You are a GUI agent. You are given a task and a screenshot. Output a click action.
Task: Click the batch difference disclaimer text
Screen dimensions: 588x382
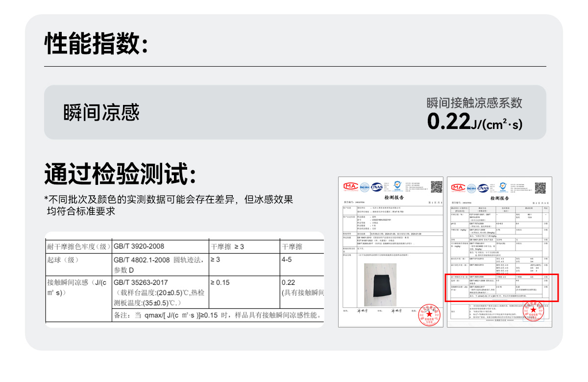tap(169, 205)
